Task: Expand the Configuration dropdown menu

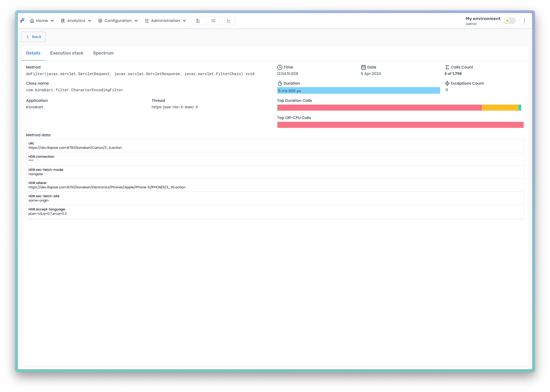Action: (x=118, y=21)
